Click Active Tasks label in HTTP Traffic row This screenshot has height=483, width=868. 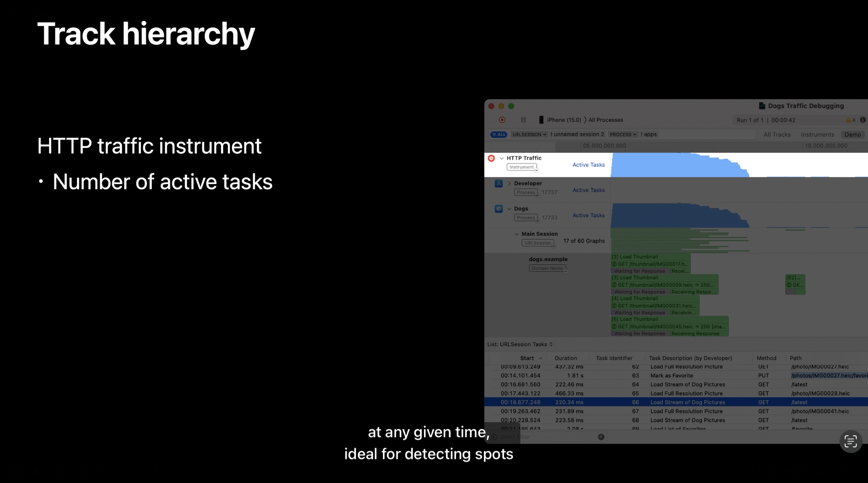588,165
